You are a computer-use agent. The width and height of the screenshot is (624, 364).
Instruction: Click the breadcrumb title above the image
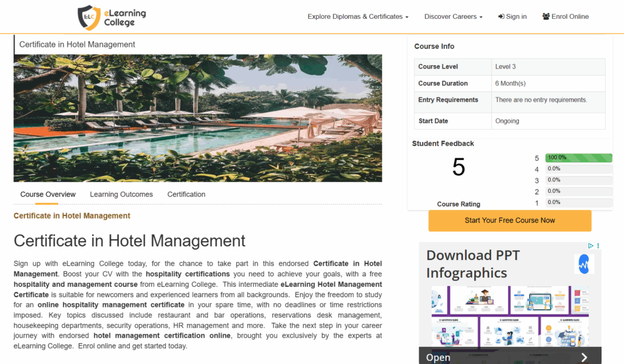point(77,44)
